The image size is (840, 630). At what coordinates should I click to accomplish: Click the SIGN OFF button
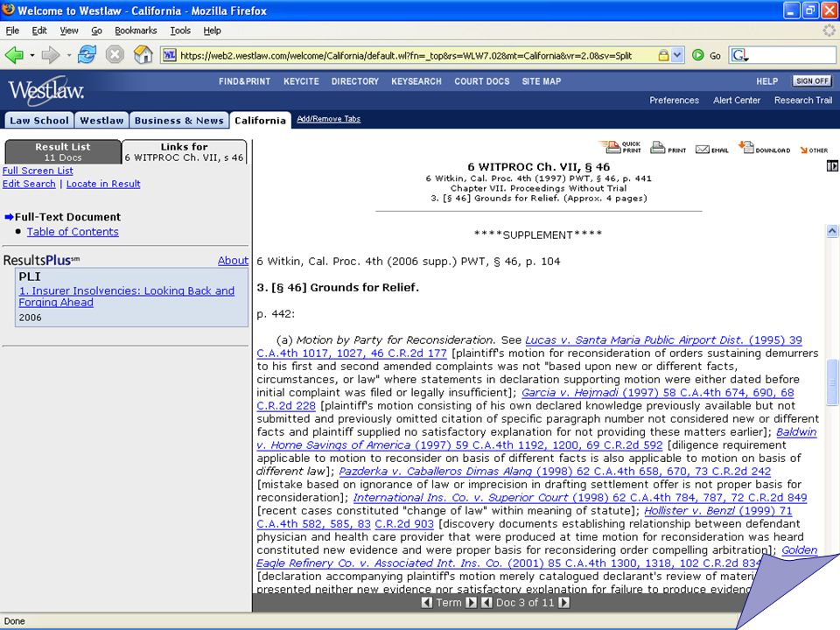[x=812, y=80]
